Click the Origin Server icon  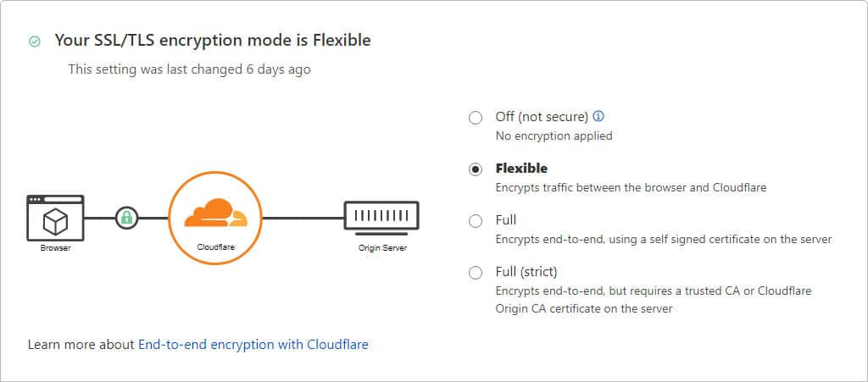tap(381, 218)
